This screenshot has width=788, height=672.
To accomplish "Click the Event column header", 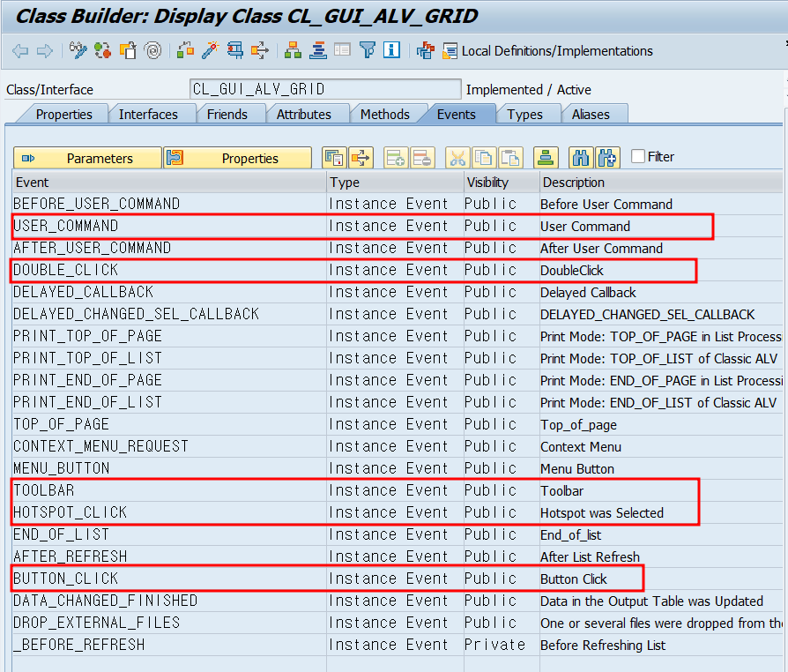I will 169,182.
